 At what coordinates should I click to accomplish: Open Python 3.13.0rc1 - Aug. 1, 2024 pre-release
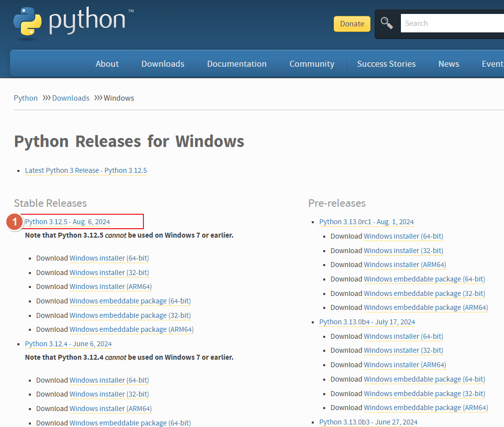367,222
